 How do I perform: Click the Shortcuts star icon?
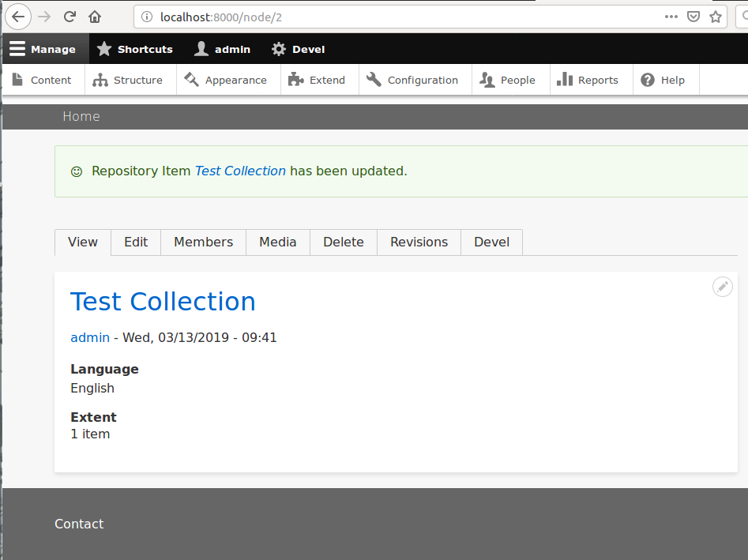(x=103, y=49)
